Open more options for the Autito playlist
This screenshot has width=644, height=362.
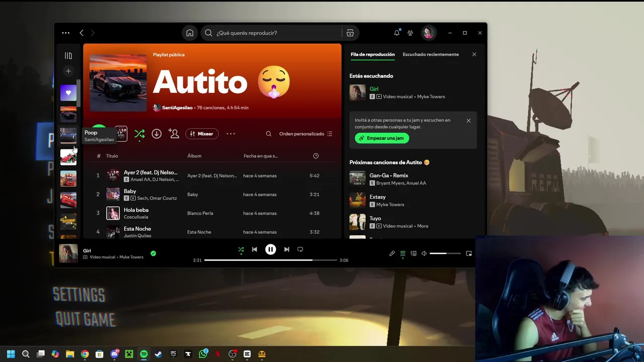click(x=230, y=134)
